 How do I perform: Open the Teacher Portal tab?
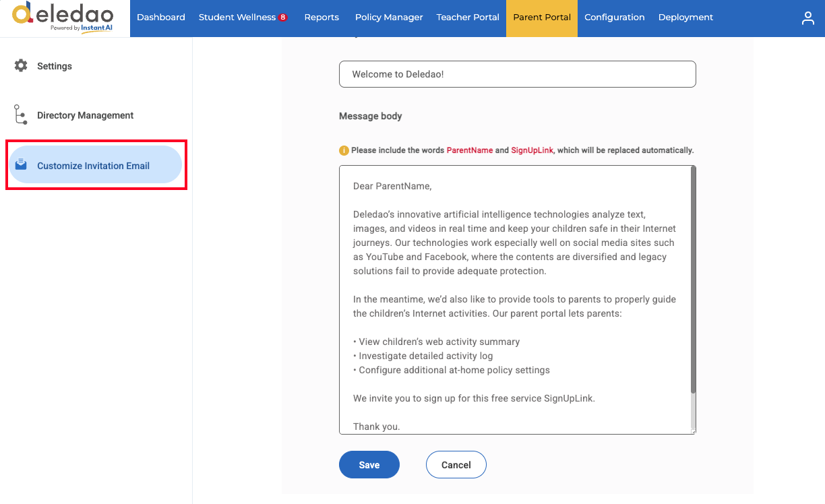pyautogui.click(x=468, y=18)
